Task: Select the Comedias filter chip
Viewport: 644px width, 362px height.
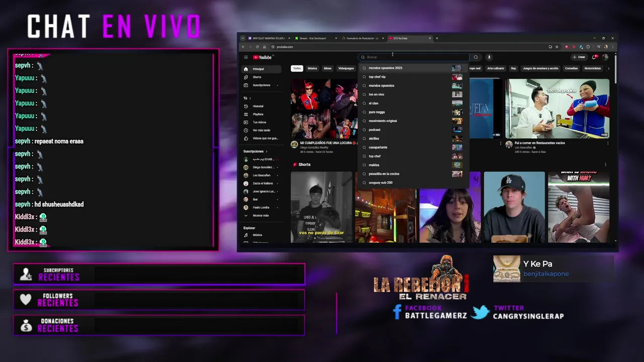Action: click(x=571, y=68)
